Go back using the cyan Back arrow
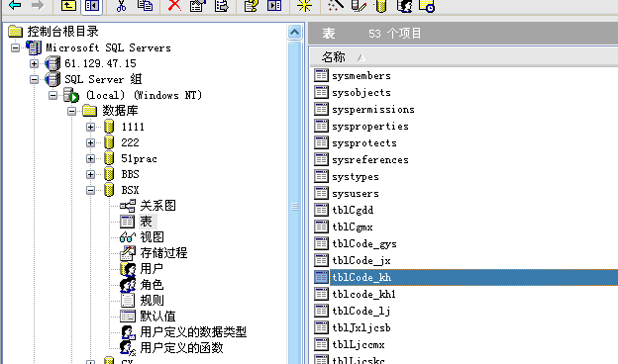The image size is (618, 364). click(x=15, y=6)
